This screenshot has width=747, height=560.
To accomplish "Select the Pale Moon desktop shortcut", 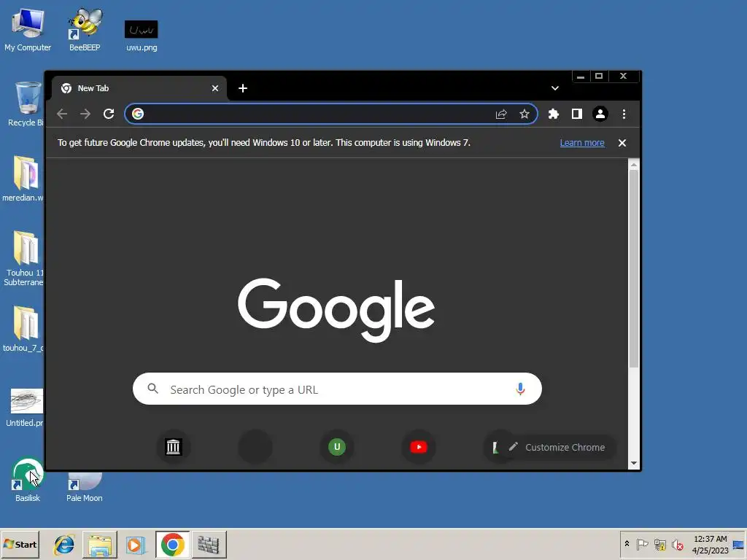I will (85, 487).
